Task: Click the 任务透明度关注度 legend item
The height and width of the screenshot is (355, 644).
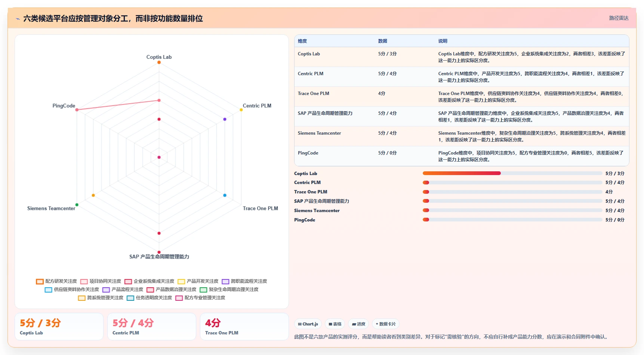Action: pyautogui.click(x=150, y=298)
